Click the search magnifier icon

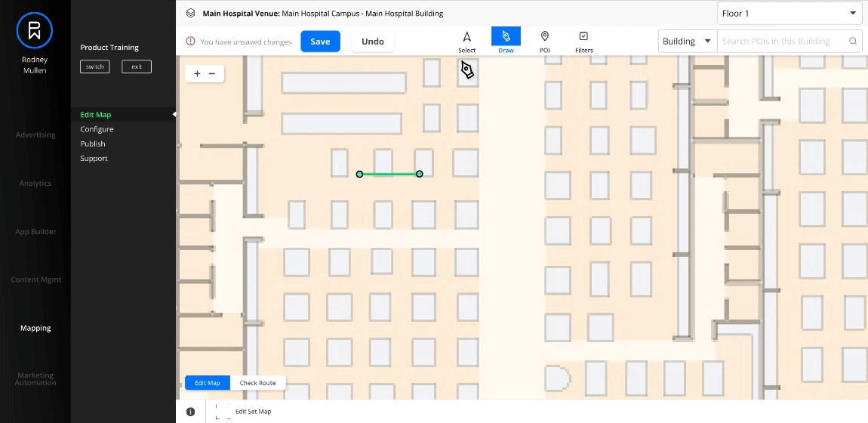[853, 42]
